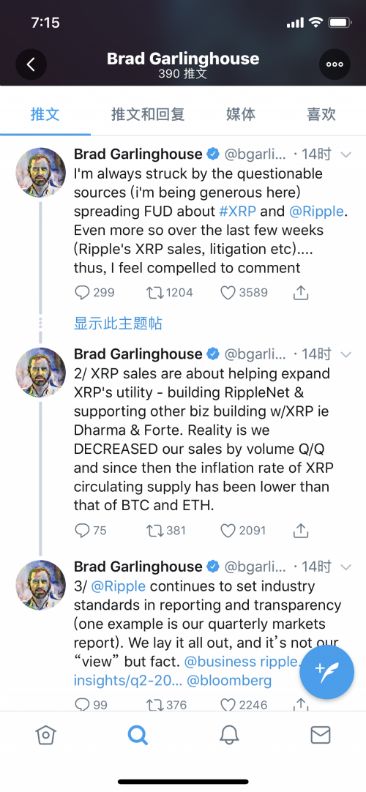This screenshot has height=792, width=366.
Task: Switch to 媒体 tab
Action: (240, 114)
